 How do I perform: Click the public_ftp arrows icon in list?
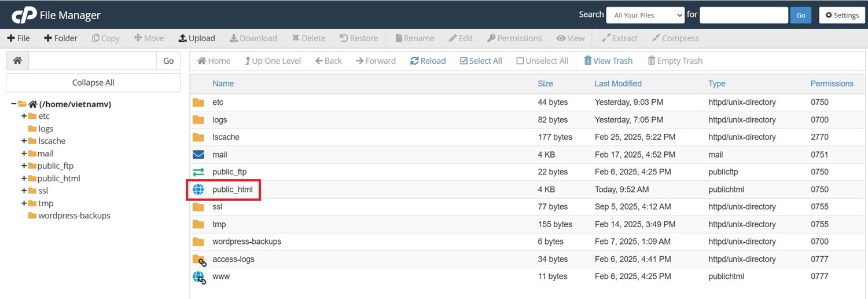pyautogui.click(x=198, y=172)
